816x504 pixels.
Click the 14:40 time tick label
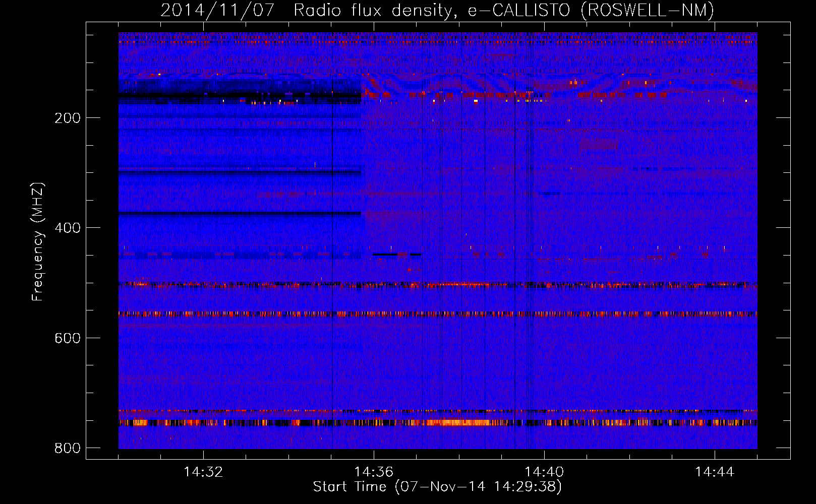(x=544, y=472)
